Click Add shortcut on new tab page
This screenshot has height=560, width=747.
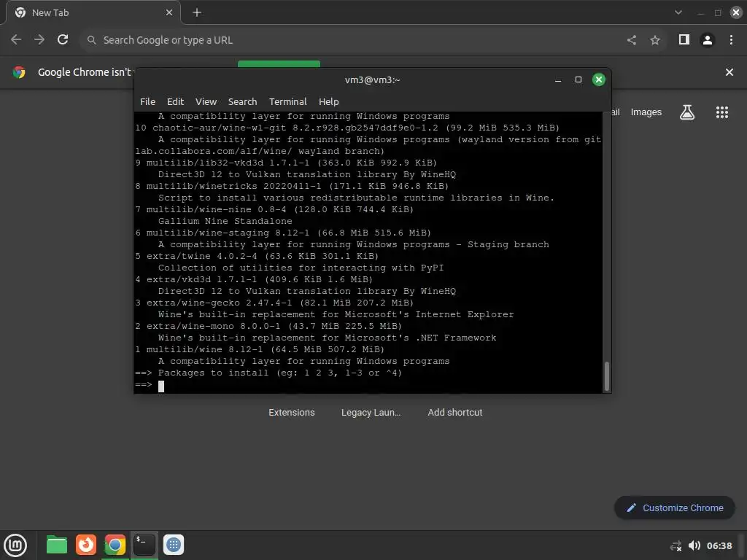[455, 413]
